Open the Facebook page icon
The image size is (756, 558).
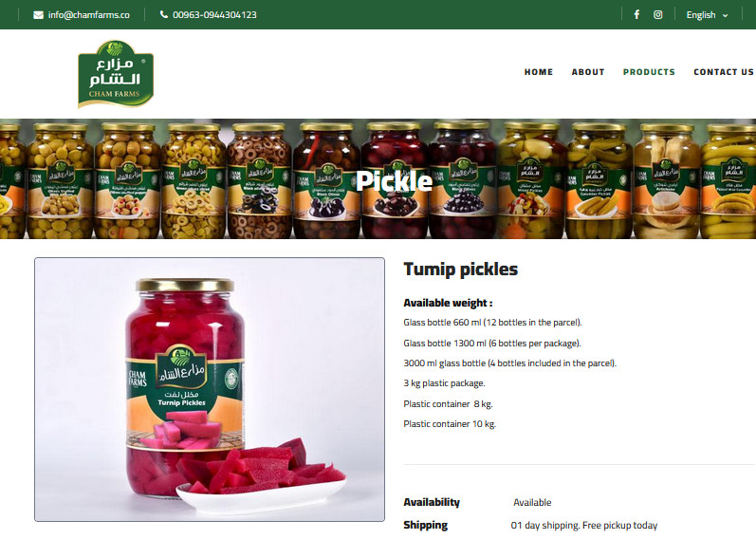click(x=636, y=14)
